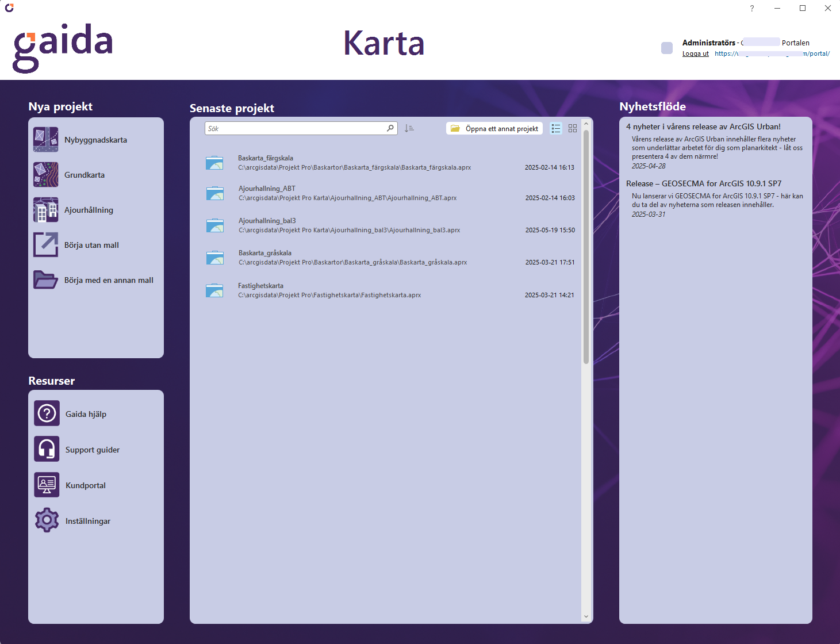Viewport: 840px width, 644px height.
Task: Open the sort order options for projects
Action: 409,129
